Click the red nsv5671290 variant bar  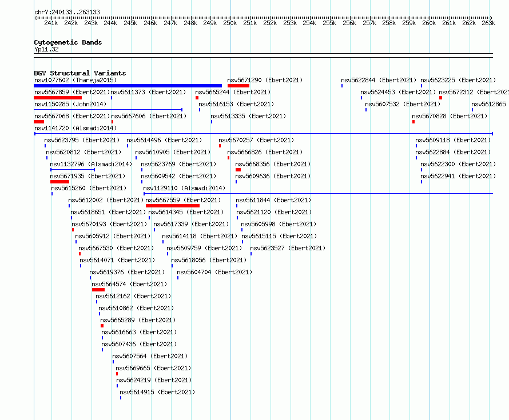tap(238, 86)
